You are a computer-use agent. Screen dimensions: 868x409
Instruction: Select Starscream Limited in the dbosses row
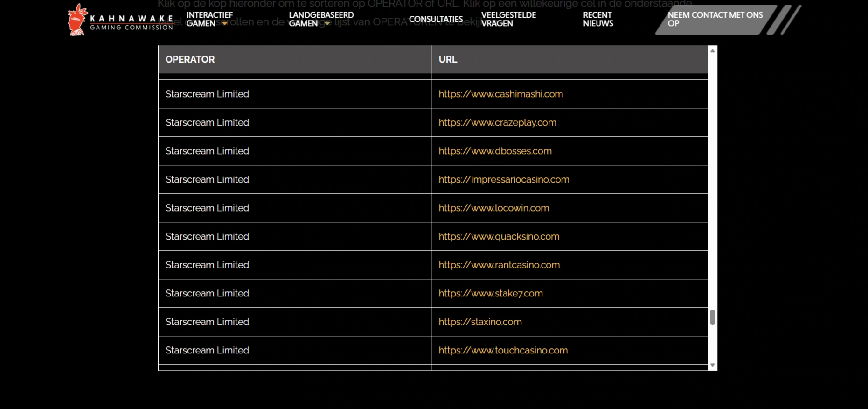tap(207, 151)
